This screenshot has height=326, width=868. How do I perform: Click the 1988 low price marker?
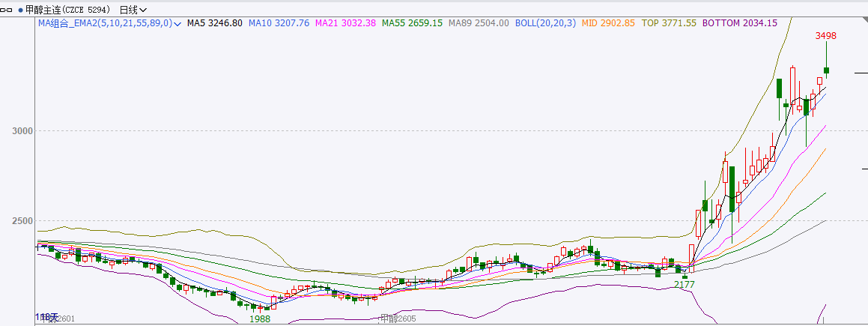(260, 319)
